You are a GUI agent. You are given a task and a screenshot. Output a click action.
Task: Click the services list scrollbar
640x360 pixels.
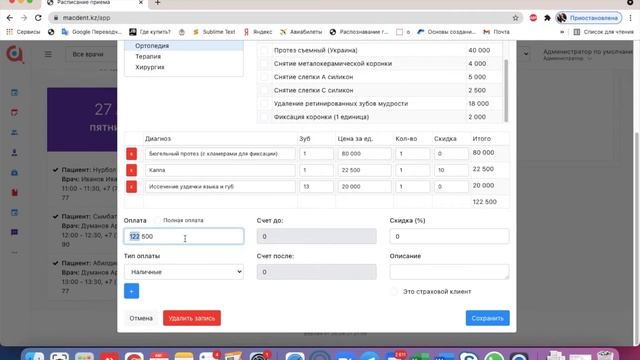tap(506, 91)
